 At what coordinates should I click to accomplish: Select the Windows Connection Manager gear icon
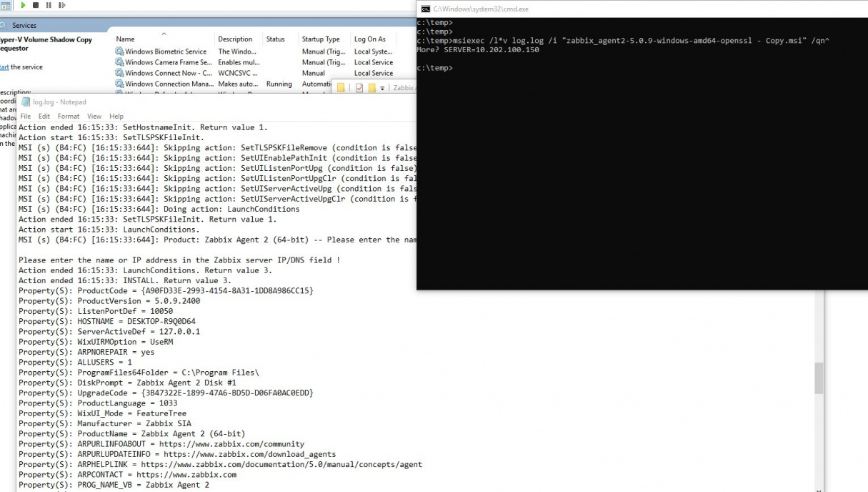[x=119, y=84]
